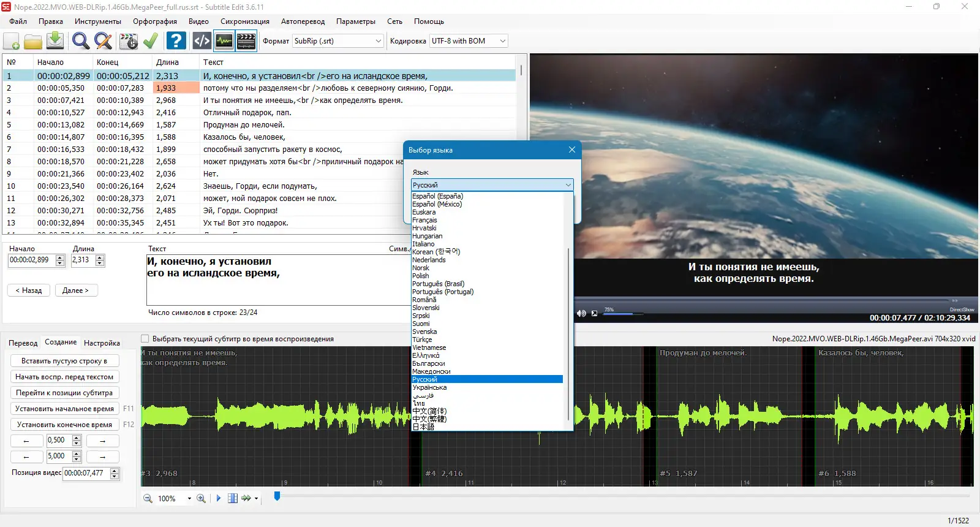Click the blue Help question mark icon

[176, 41]
